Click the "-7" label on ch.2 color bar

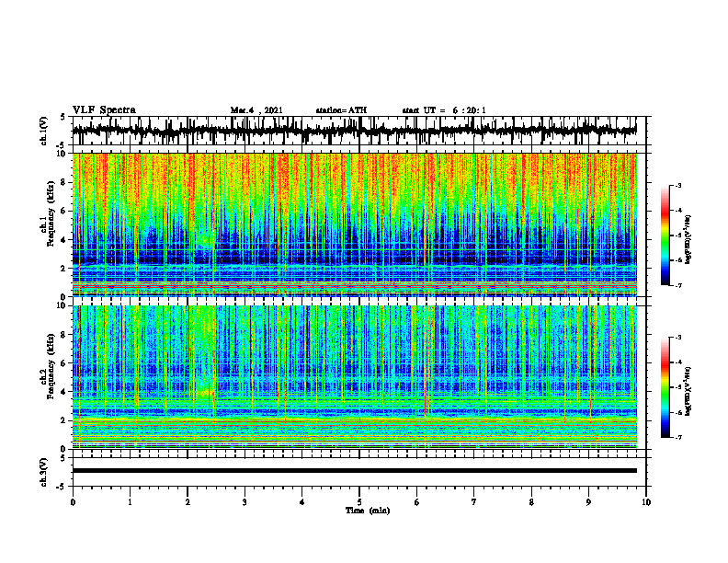(677, 438)
